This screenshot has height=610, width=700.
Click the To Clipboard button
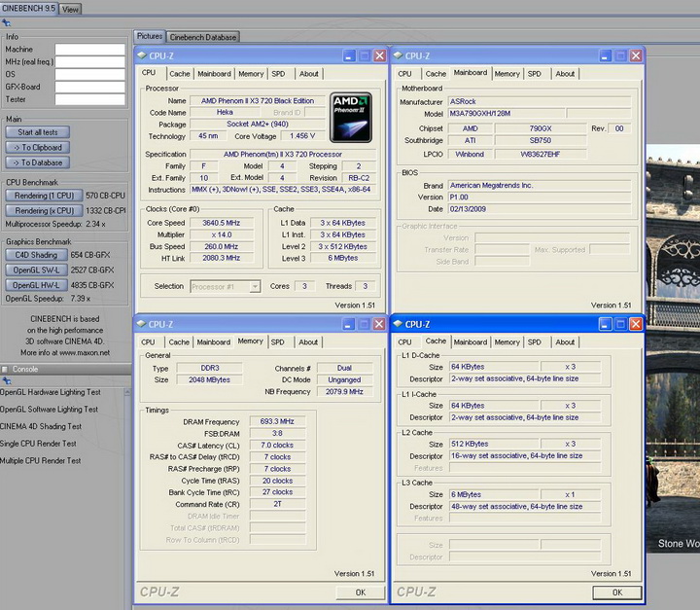click(39, 147)
